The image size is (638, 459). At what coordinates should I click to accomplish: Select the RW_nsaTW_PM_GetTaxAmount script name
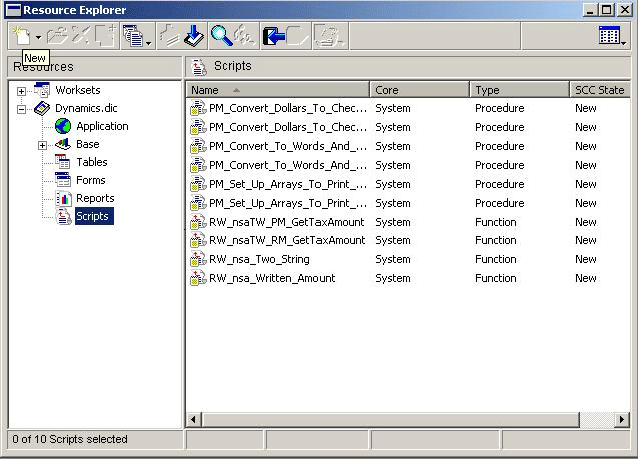tap(286, 222)
